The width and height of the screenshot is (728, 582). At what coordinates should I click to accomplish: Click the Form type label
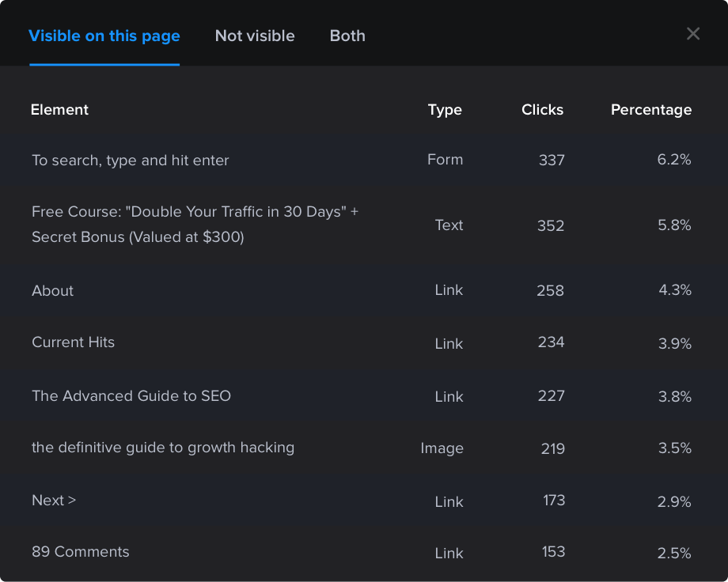pyautogui.click(x=445, y=160)
